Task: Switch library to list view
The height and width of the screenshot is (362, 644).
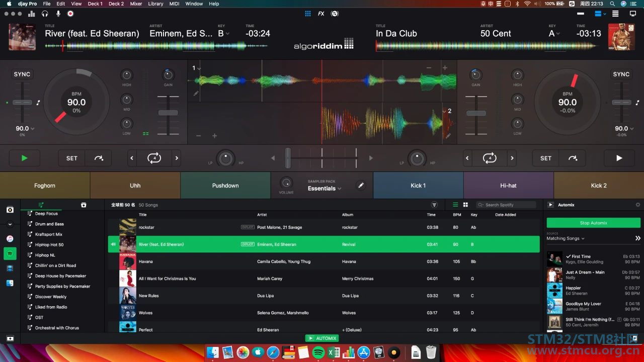Action: point(455,205)
